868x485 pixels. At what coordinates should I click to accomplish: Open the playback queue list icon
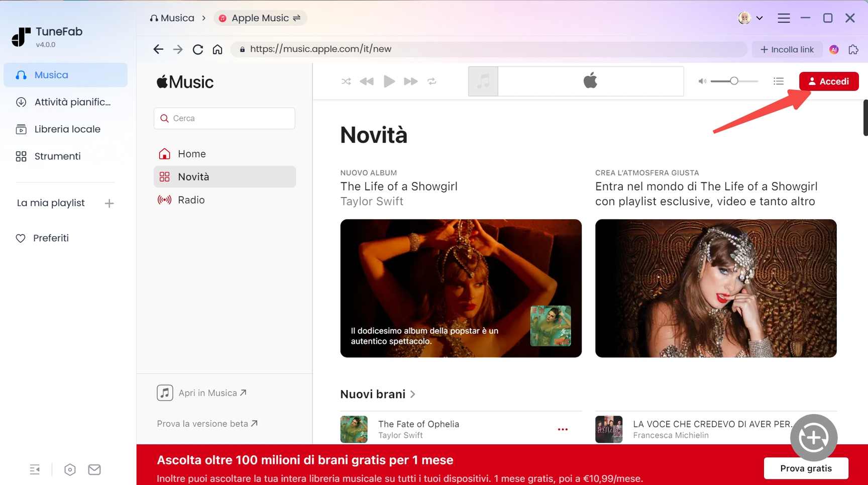coord(778,81)
